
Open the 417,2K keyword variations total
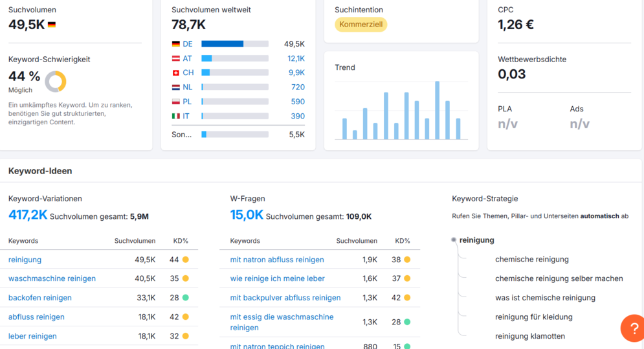tap(28, 214)
